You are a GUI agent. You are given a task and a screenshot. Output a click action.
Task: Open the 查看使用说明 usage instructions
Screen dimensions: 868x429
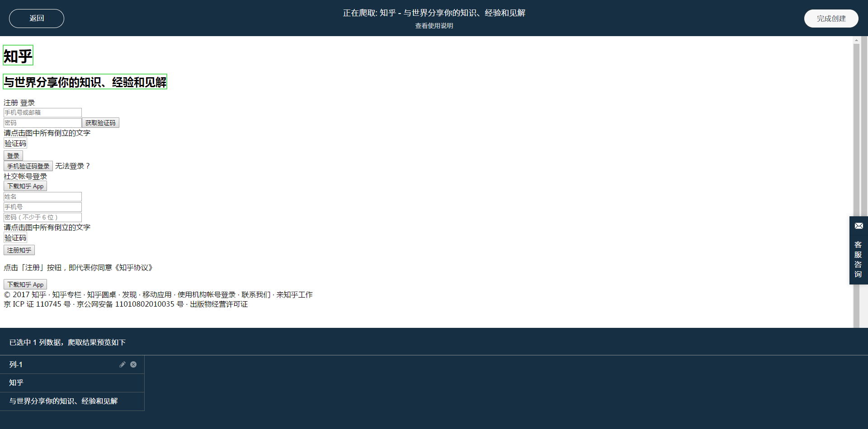click(433, 26)
